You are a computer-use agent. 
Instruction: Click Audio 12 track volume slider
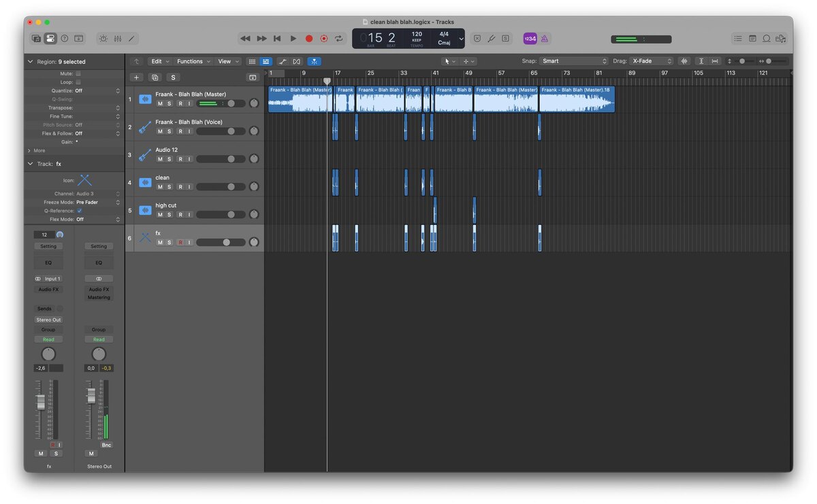click(x=221, y=159)
